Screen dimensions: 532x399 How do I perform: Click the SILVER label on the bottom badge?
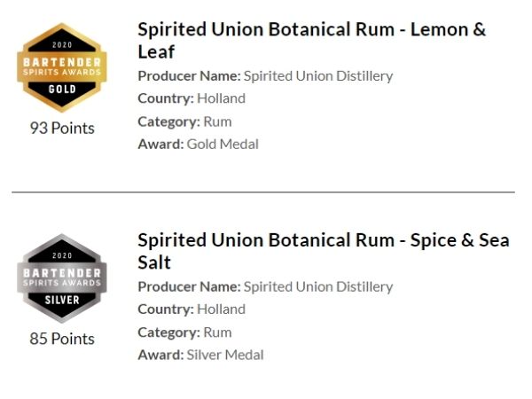point(62,300)
